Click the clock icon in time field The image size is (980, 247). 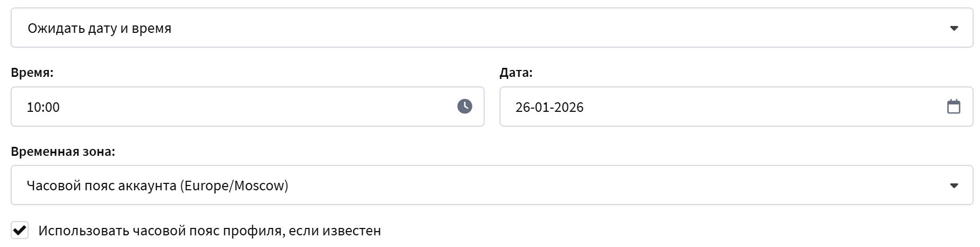pos(465,106)
